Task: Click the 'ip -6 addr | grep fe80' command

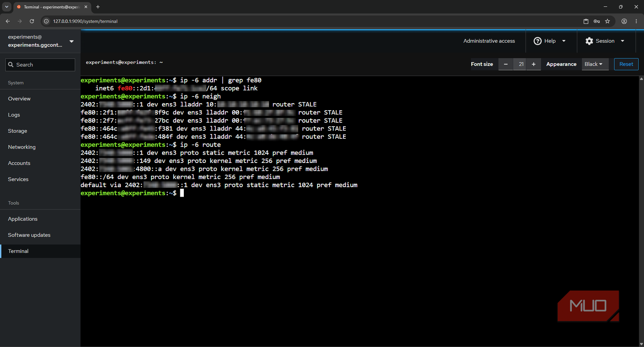Action: [x=221, y=80]
